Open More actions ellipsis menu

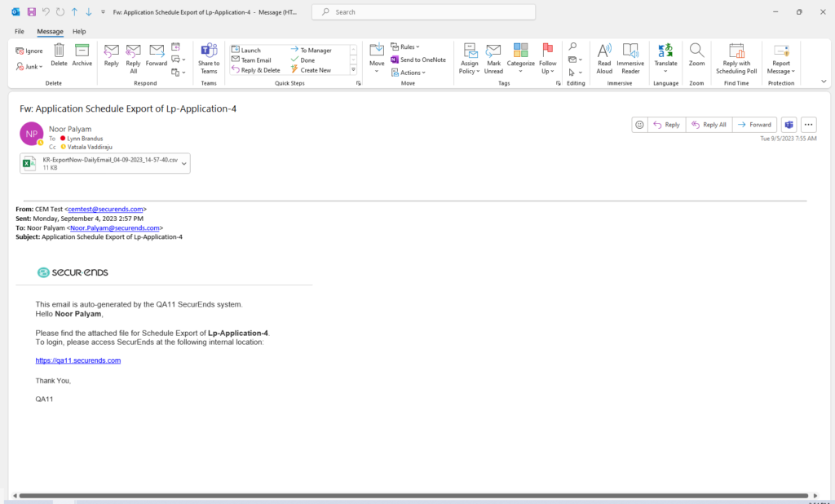[x=808, y=125]
